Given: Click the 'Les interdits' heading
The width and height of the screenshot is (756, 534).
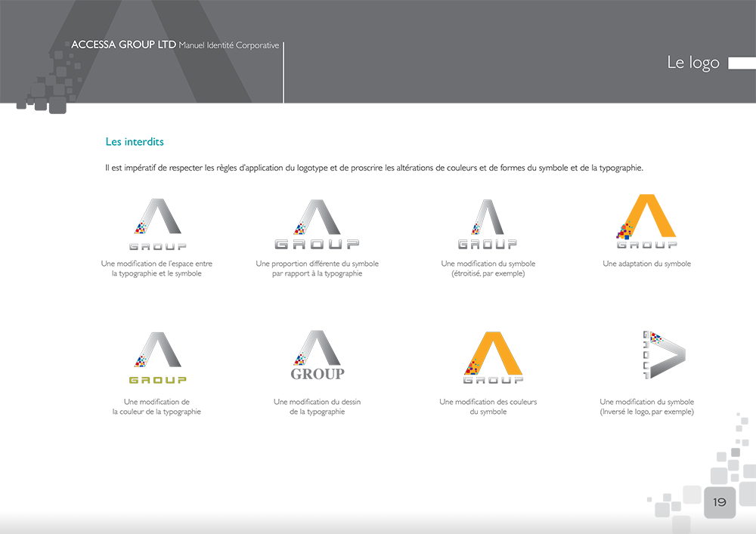Looking at the screenshot, I should pos(135,142).
